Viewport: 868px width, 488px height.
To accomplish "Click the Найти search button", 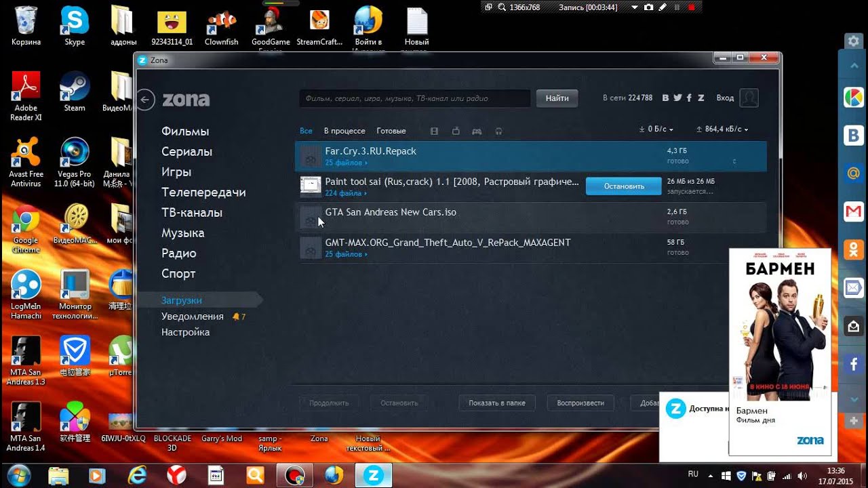I will [x=557, y=98].
